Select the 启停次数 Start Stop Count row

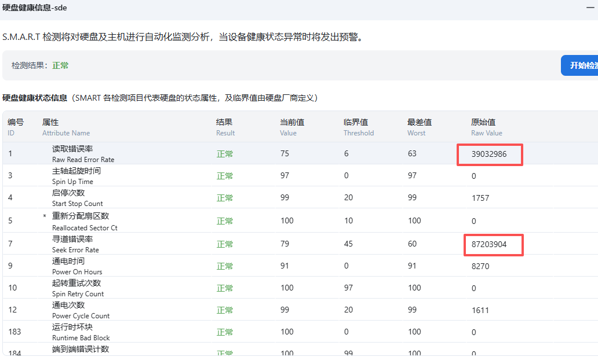point(77,198)
